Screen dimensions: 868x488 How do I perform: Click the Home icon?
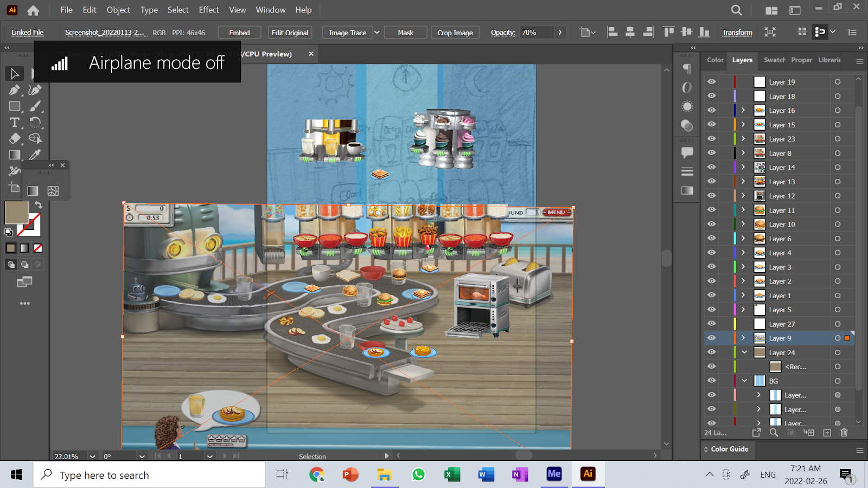[x=33, y=10]
